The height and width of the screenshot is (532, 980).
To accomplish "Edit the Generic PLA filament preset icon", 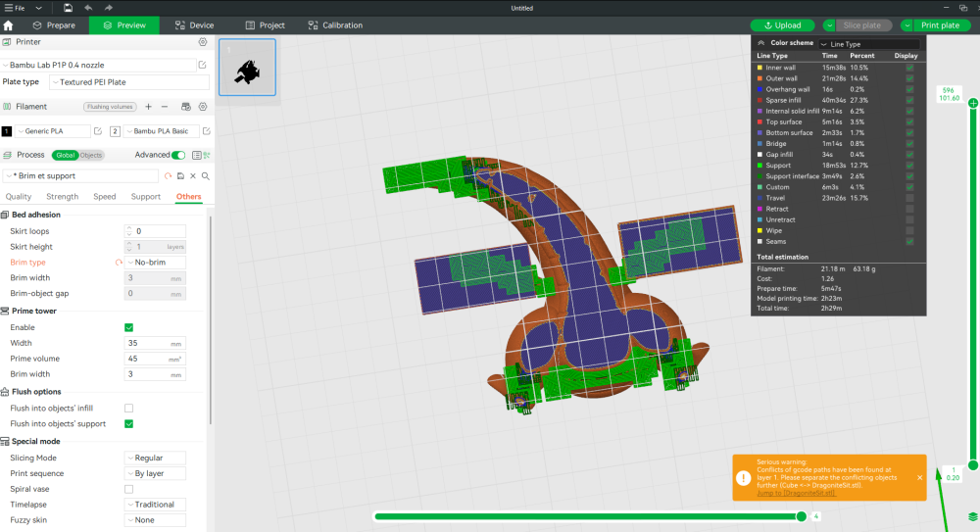I will pos(98,131).
